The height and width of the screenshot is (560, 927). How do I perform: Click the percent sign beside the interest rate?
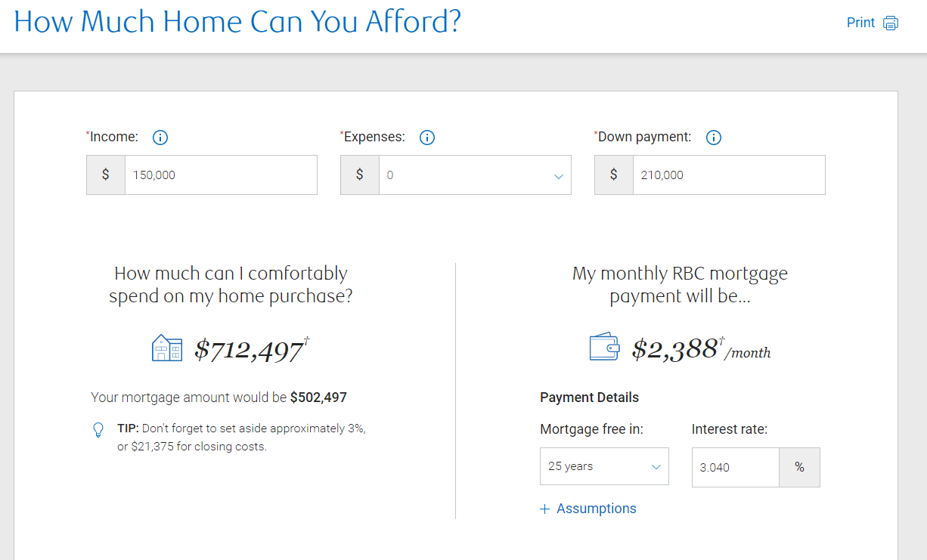(799, 467)
